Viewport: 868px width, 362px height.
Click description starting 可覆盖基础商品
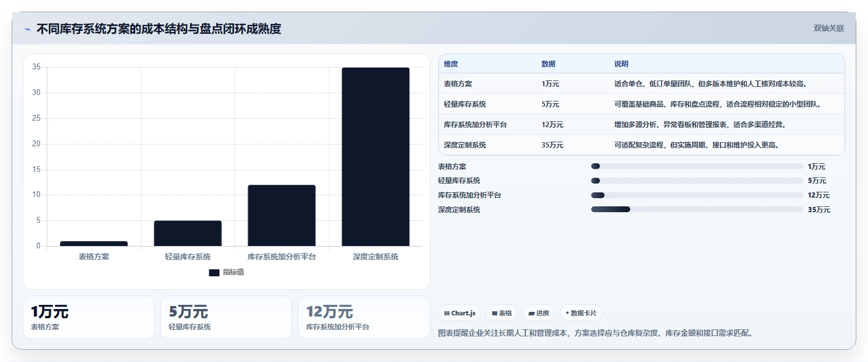pos(718,104)
